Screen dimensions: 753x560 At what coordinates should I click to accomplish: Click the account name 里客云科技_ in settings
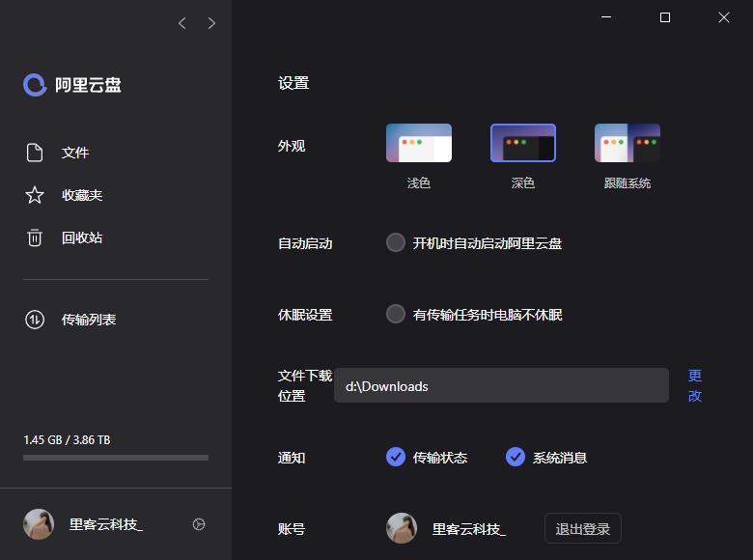pos(469,529)
